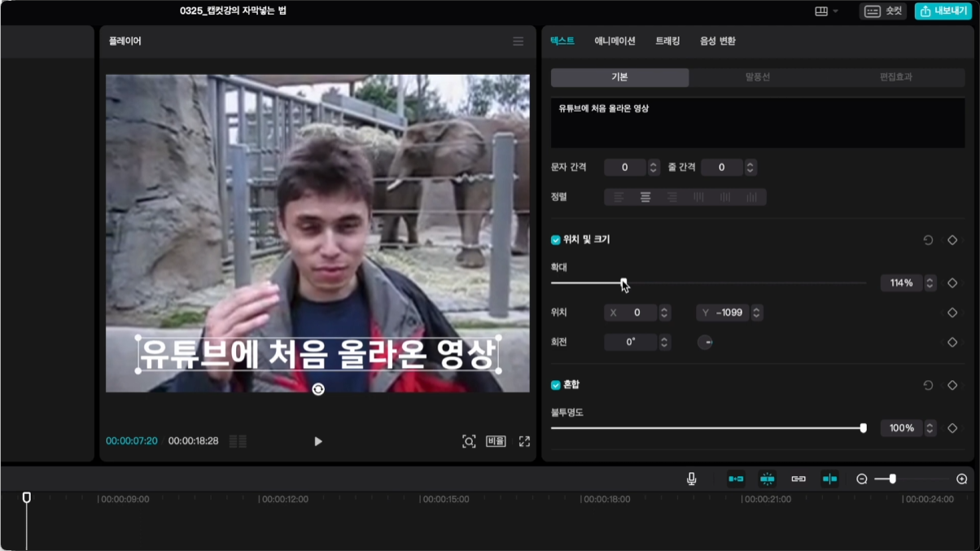Zoom out timeline with minus magnifier
The image size is (980, 551).
click(x=862, y=479)
